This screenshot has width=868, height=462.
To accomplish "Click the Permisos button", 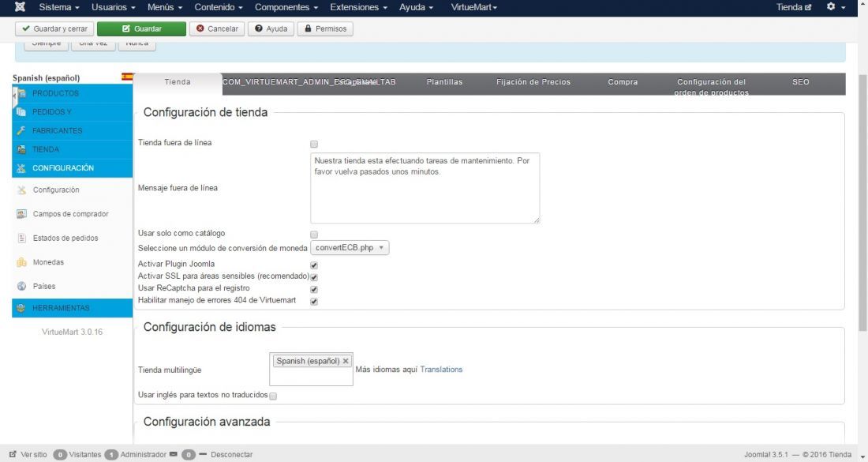I will pyautogui.click(x=325, y=28).
